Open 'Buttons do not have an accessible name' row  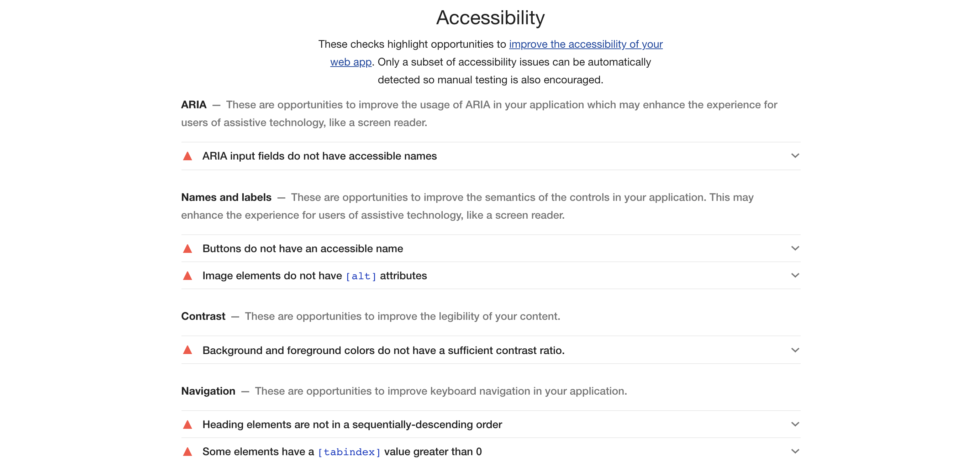[x=302, y=249]
